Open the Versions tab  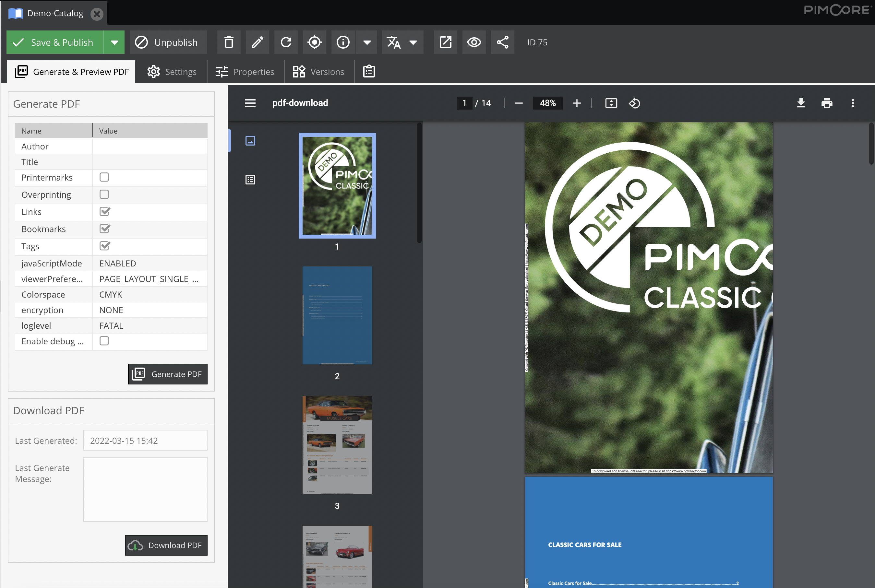pyautogui.click(x=318, y=72)
